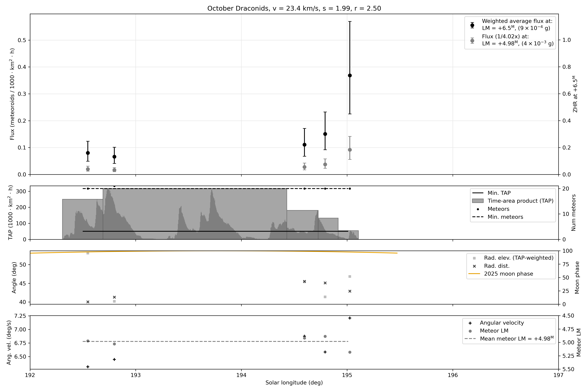Viewport: 588px width, 392px height.
Task: Click the Angular velocity plus legend marker
Action: [470, 323]
